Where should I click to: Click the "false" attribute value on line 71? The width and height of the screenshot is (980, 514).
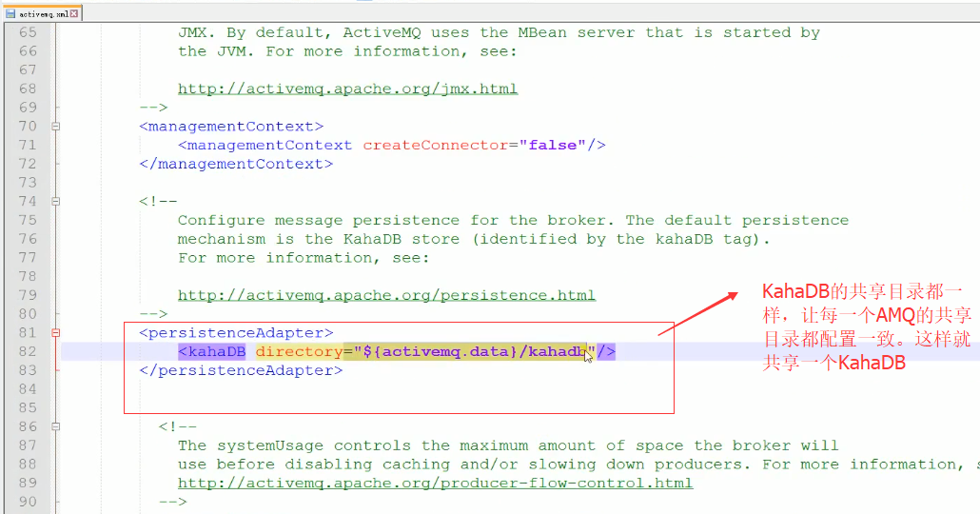click(553, 145)
